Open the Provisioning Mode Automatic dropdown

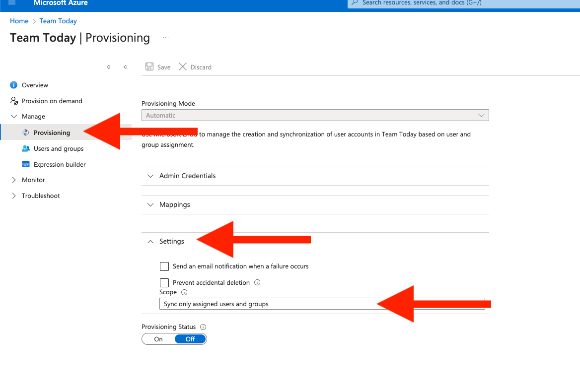tap(315, 115)
